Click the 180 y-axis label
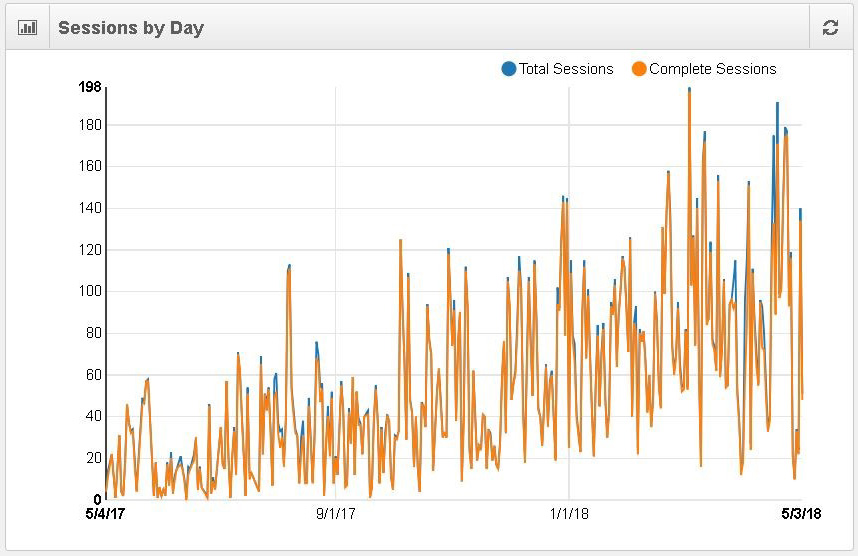858x556 pixels. click(90, 125)
